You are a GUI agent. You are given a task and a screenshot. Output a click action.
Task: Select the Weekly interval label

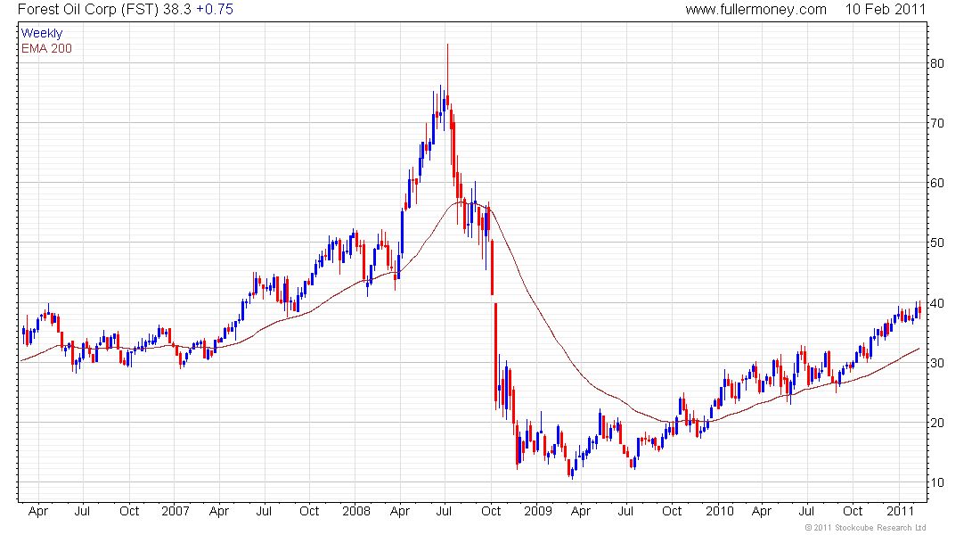[42, 33]
